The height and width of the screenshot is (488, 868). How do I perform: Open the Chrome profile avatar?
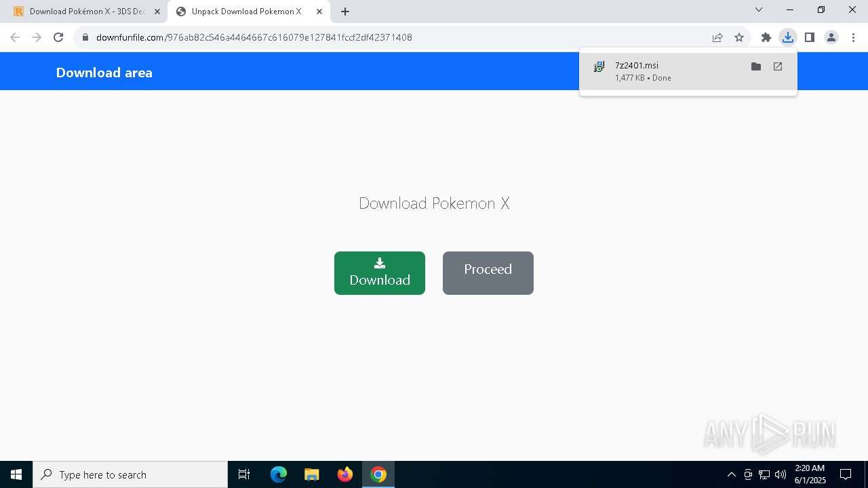click(x=831, y=37)
